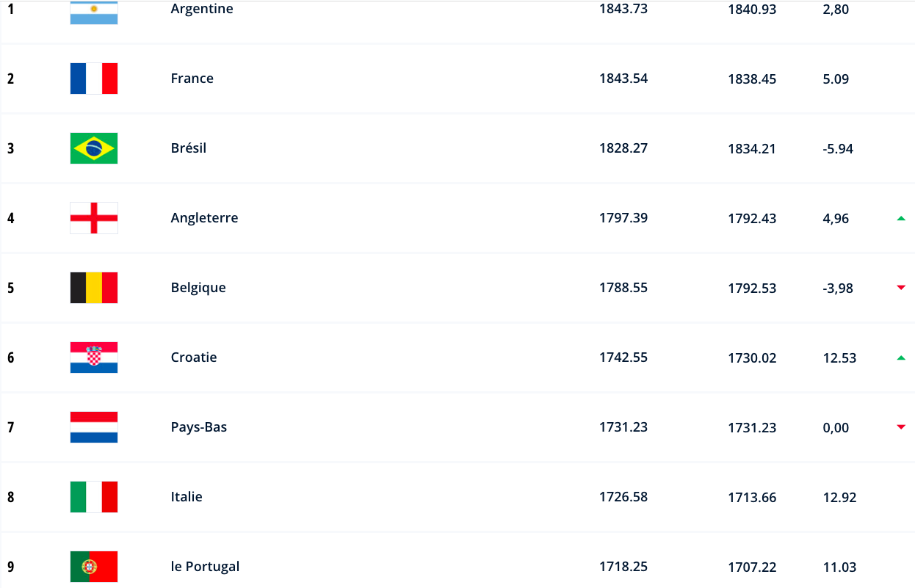This screenshot has width=915, height=588.
Task: Select the Brésil team name
Action: pos(189,148)
